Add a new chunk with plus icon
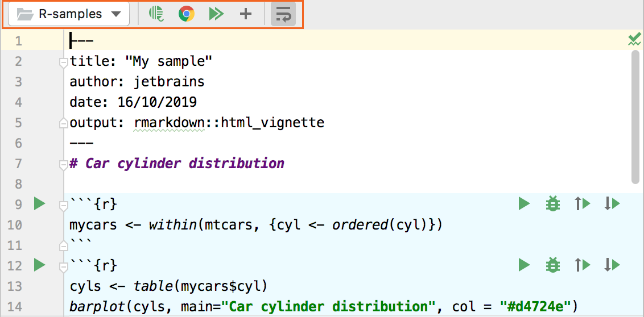 tap(246, 14)
